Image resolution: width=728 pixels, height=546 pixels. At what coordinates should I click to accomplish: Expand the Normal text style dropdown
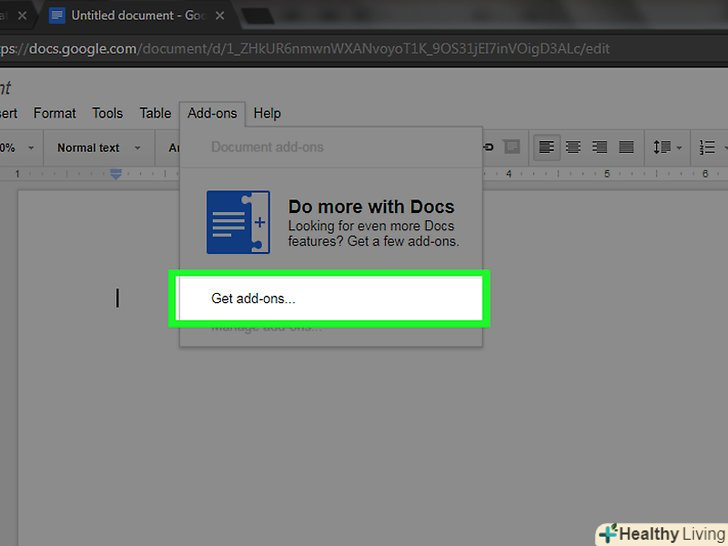point(98,148)
